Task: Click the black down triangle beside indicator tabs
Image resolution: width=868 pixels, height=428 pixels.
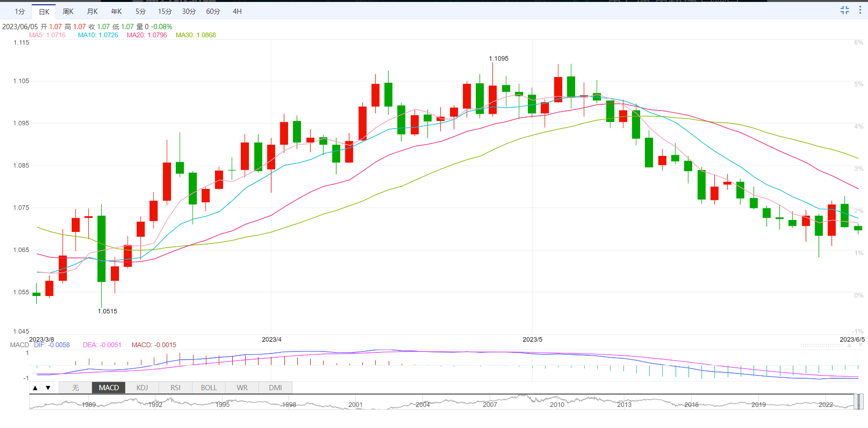Action: click(48, 388)
